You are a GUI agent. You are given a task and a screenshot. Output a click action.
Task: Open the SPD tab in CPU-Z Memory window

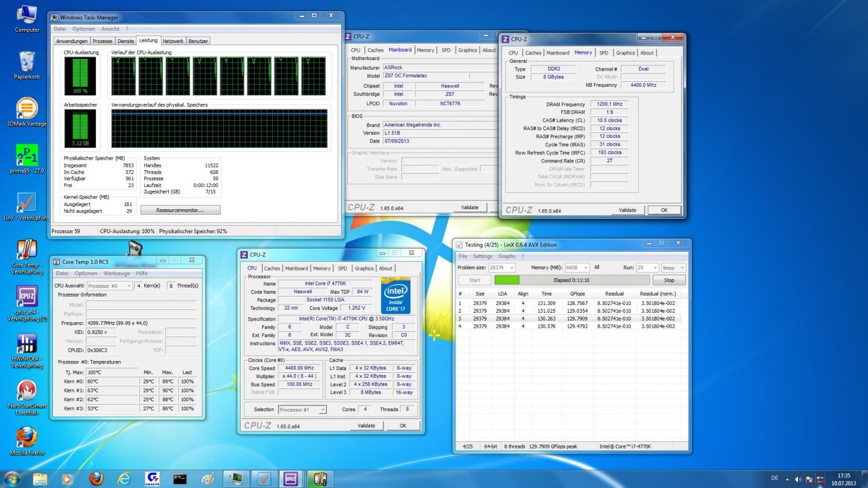click(604, 53)
